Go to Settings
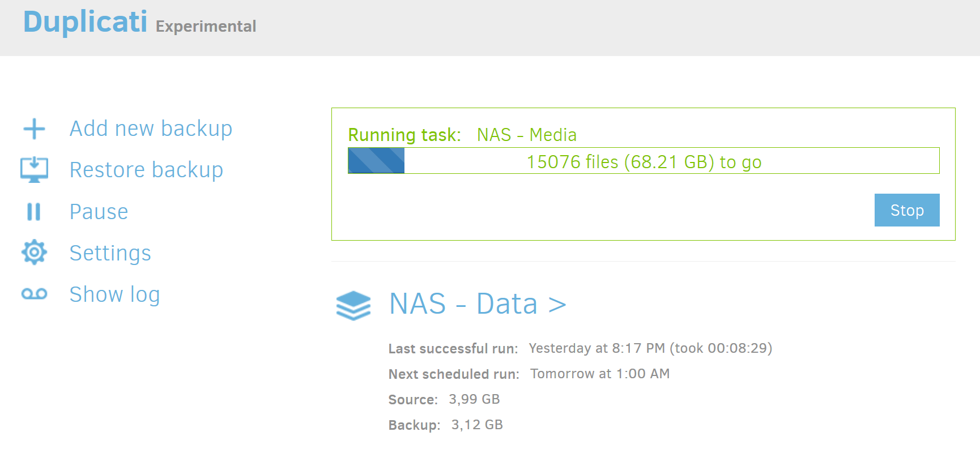This screenshot has height=453, width=980. pos(110,253)
